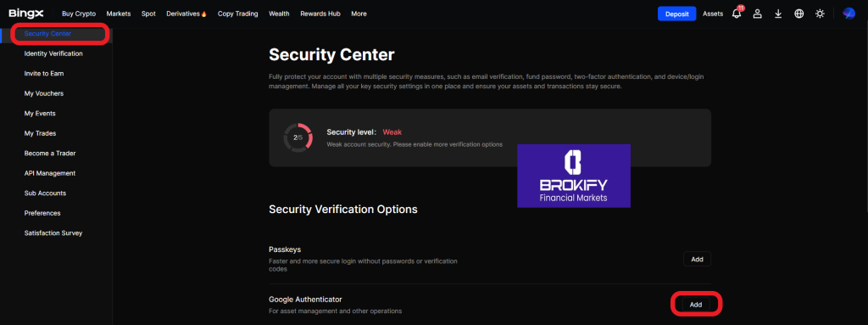The width and height of the screenshot is (868, 325).
Task: Select Become a Trader
Action: tap(50, 154)
